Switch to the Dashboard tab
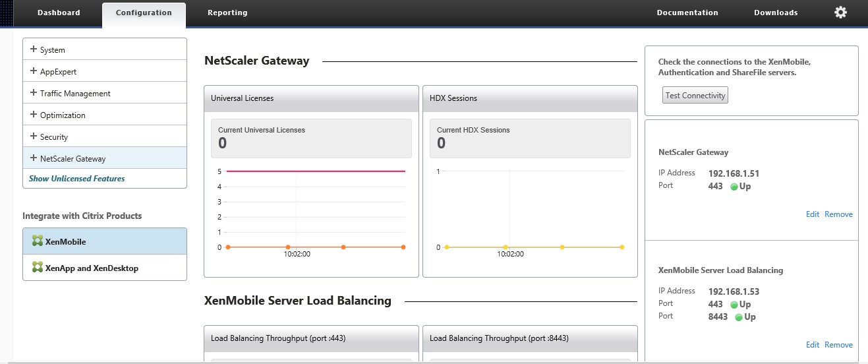The image size is (868, 364). [59, 13]
